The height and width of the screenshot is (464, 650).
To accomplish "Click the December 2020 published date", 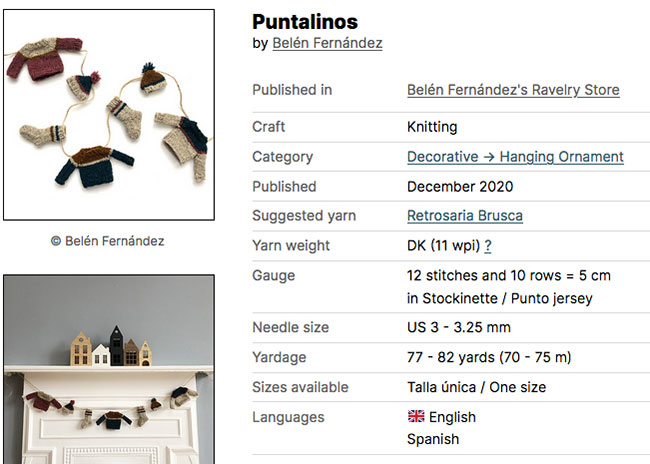I will (460, 187).
